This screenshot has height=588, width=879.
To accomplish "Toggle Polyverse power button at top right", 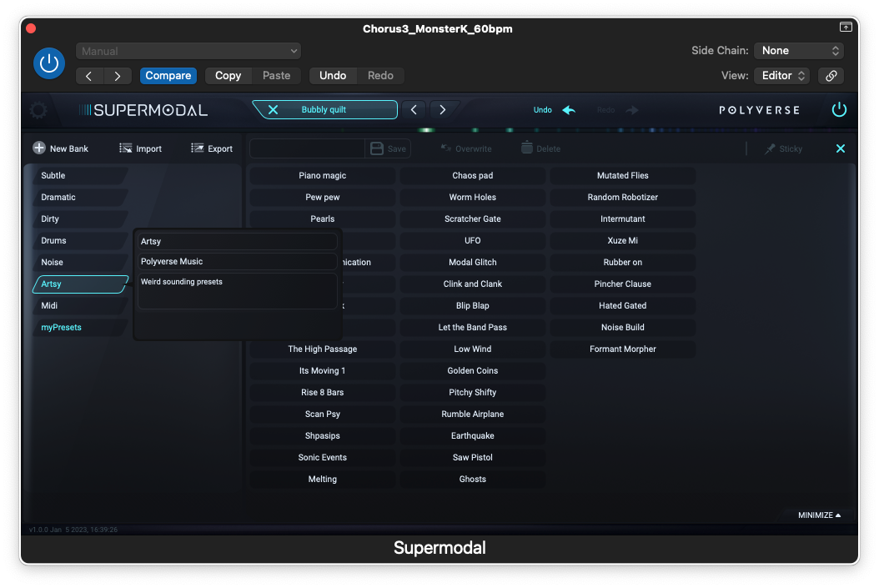I will pyautogui.click(x=839, y=110).
